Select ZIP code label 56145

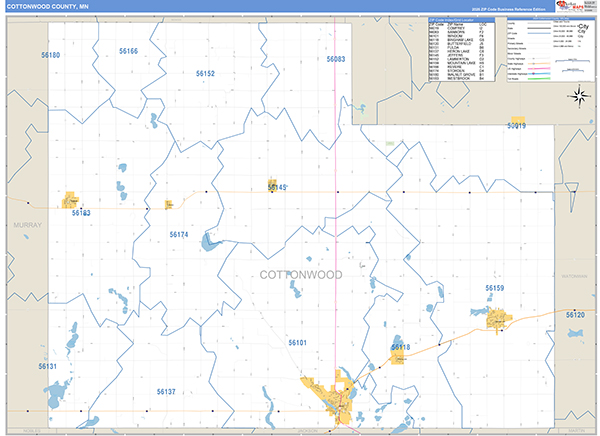tap(277, 187)
